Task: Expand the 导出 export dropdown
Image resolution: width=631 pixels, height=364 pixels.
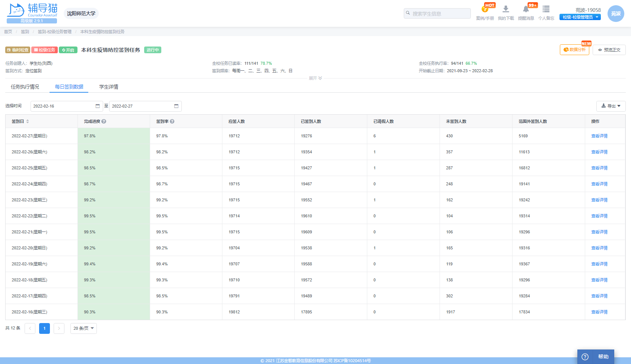Action: [611, 106]
